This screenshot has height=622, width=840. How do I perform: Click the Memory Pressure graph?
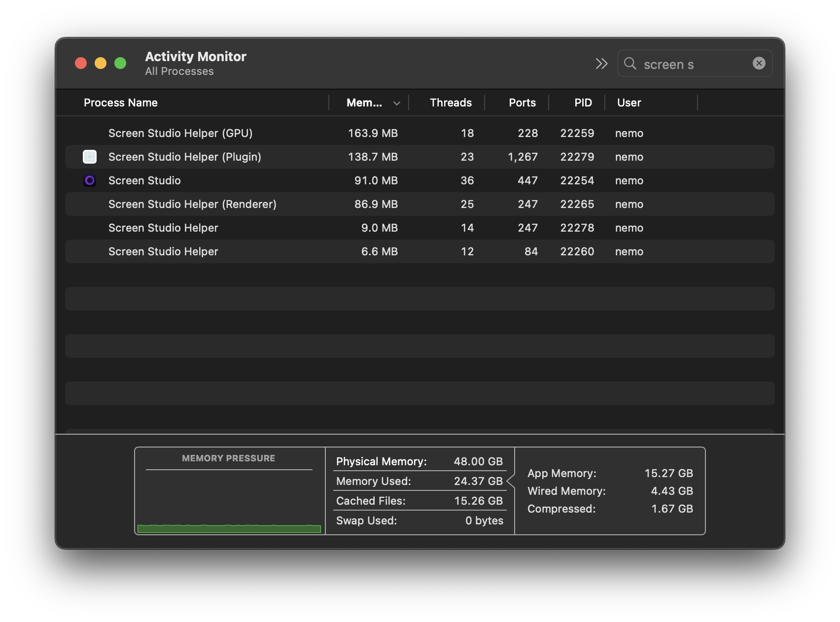pyautogui.click(x=229, y=500)
